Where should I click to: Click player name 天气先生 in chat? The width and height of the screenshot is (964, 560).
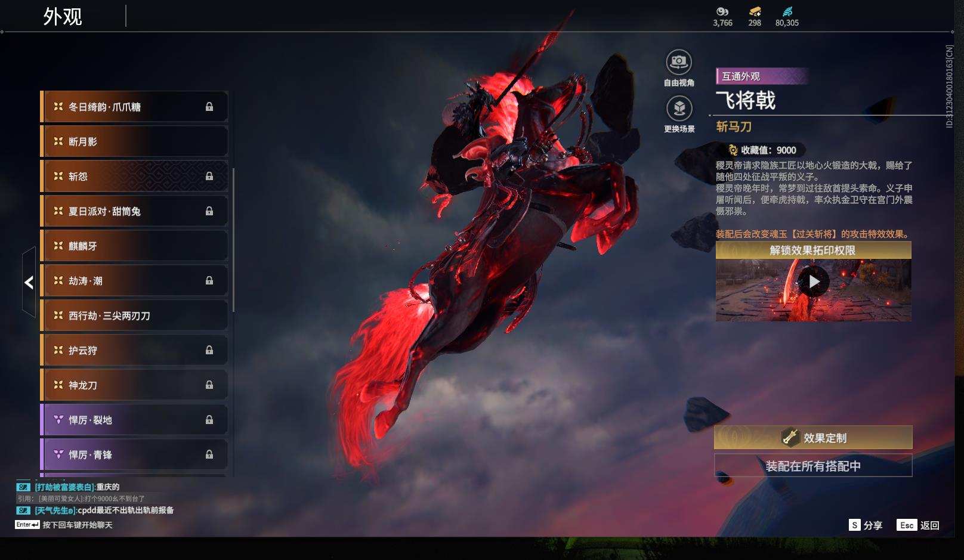55,511
